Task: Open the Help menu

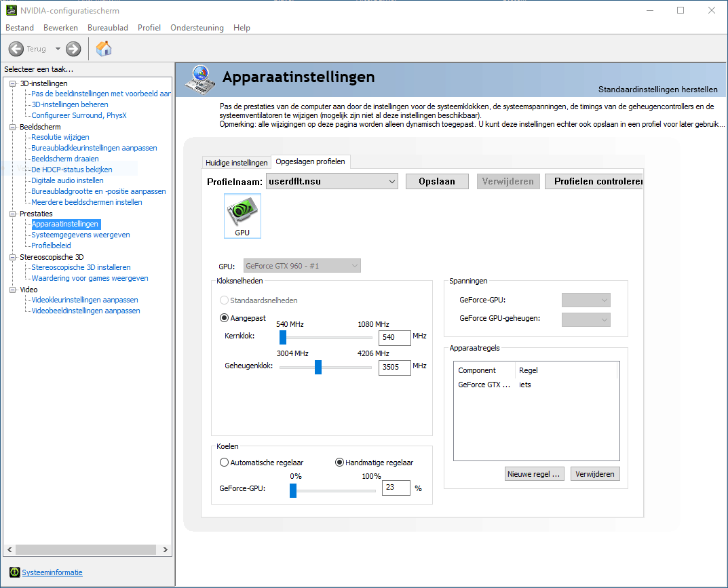Action: click(x=242, y=28)
